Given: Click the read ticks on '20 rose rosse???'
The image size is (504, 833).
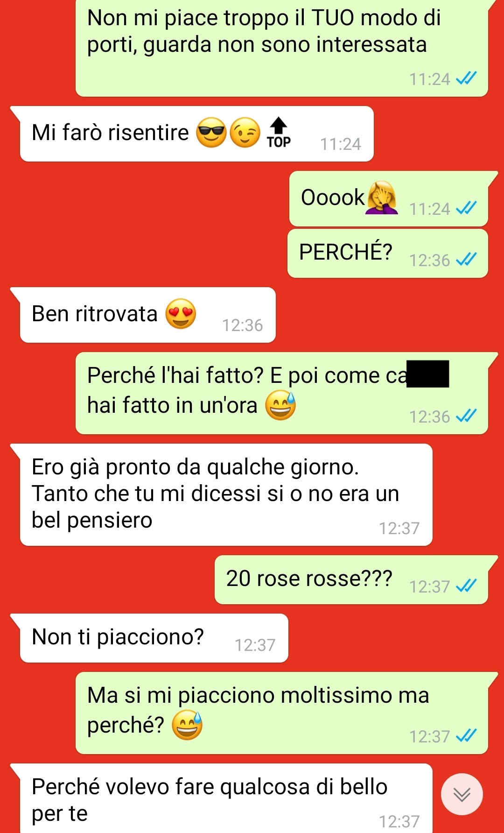Looking at the screenshot, I should coord(466,585).
